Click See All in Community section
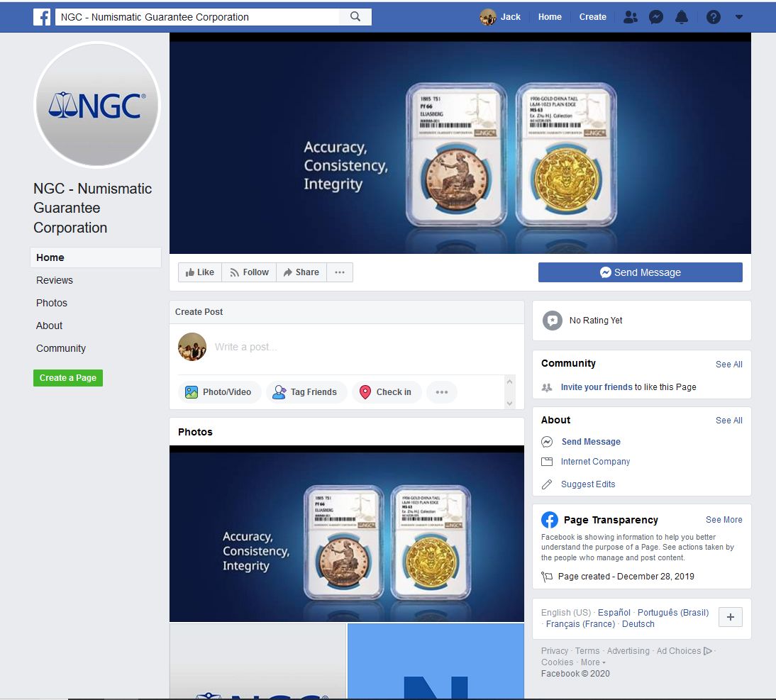 [728, 364]
